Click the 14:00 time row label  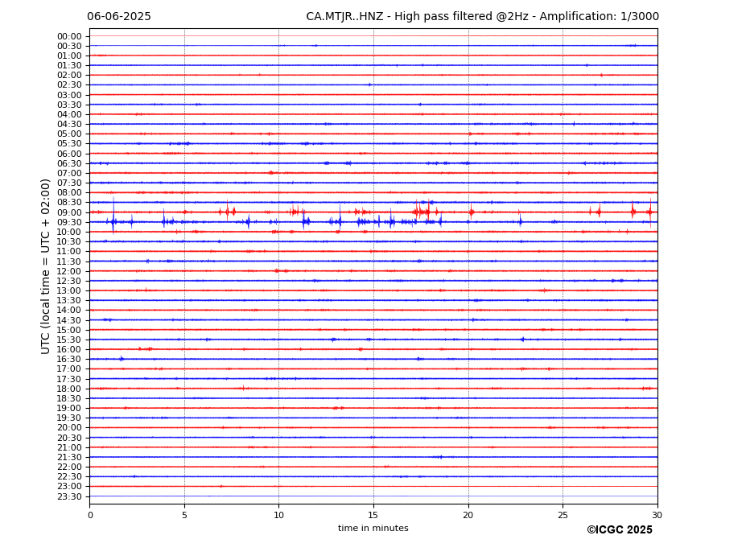(69, 311)
